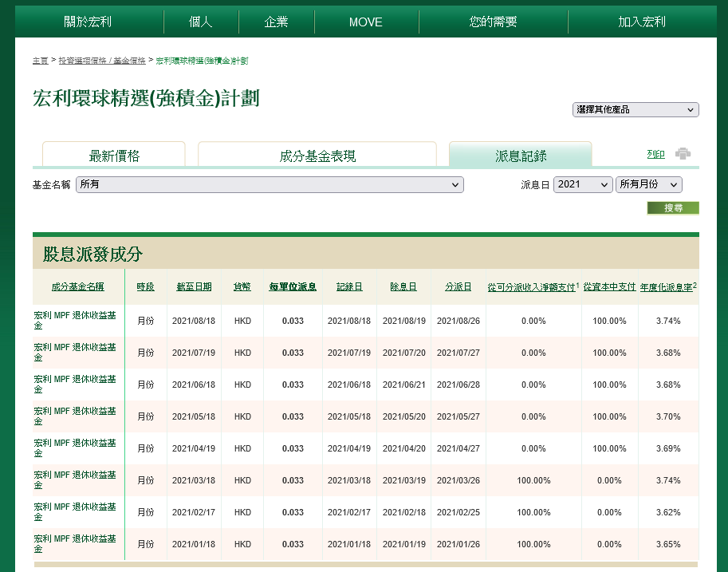Screen dimensions: 728x572
Task: Sort by the 成分基金名稱 column header
Action: tap(78, 286)
